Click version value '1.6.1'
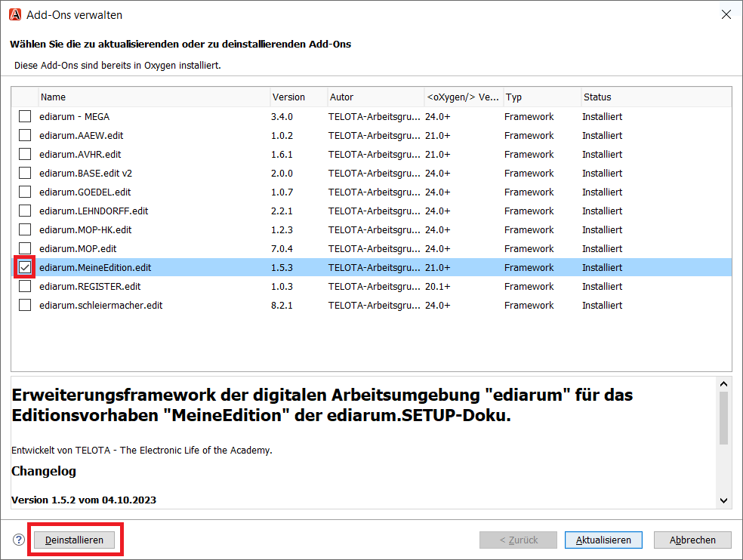743x560 pixels. pyautogui.click(x=282, y=155)
